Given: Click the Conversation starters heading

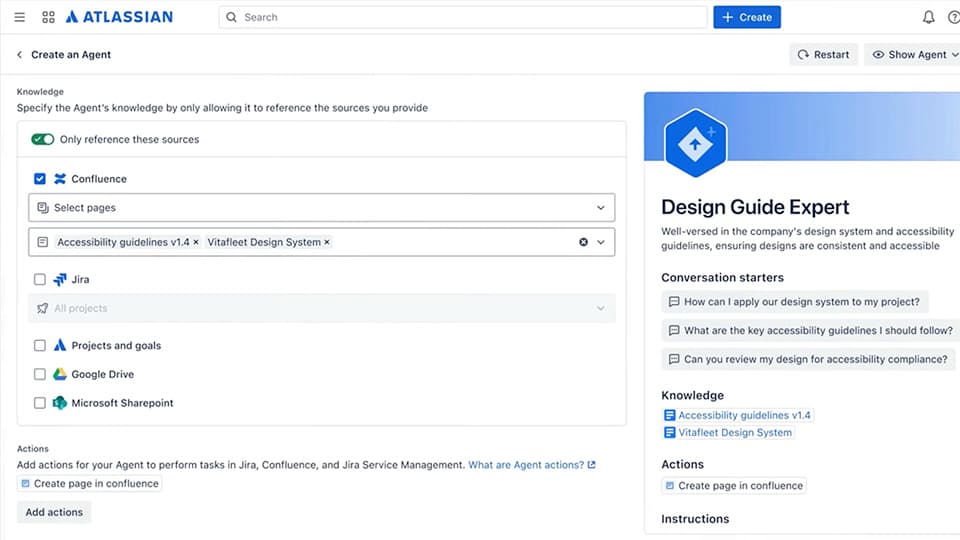Looking at the screenshot, I should click(x=722, y=277).
